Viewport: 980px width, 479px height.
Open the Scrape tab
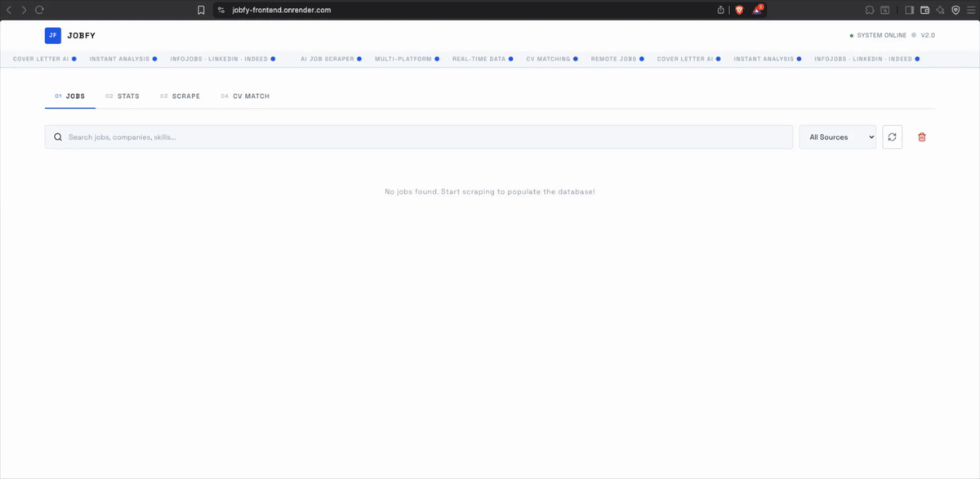pyautogui.click(x=180, y=96)
